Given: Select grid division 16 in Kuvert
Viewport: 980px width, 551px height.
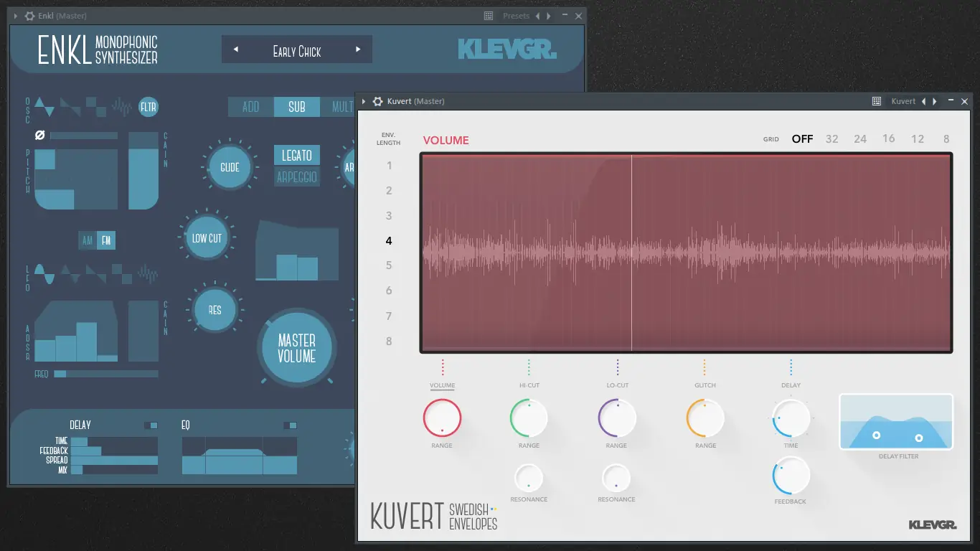Looking at the screenshot, I should pyautogui.click(x=889, y=138).
